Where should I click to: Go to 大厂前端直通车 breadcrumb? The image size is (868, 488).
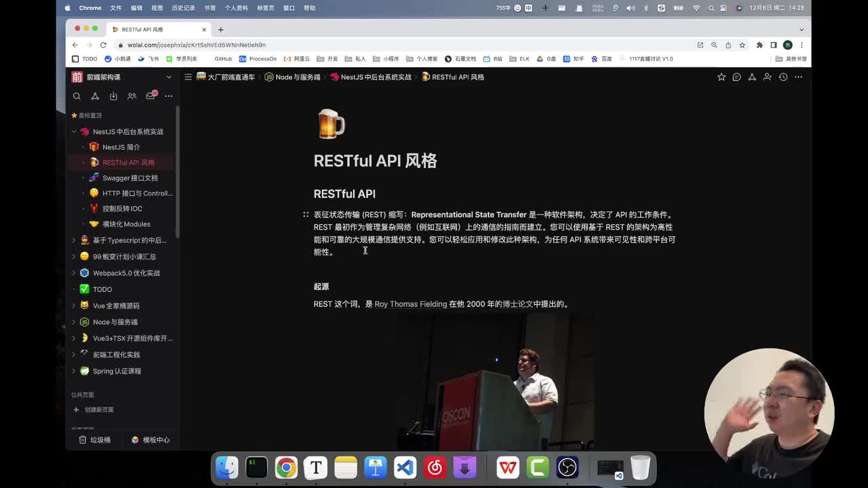click(x=226, y=77)
